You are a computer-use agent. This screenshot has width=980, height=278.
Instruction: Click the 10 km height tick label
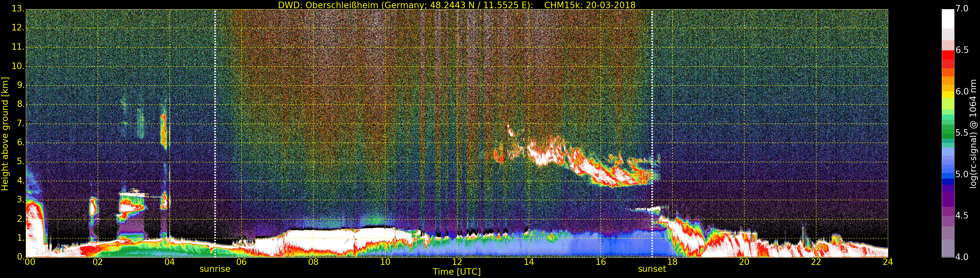pos(18,66)
